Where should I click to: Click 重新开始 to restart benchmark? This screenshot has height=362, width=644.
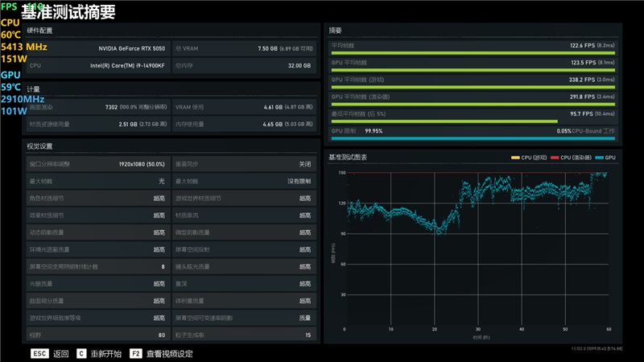pos(106,353)
